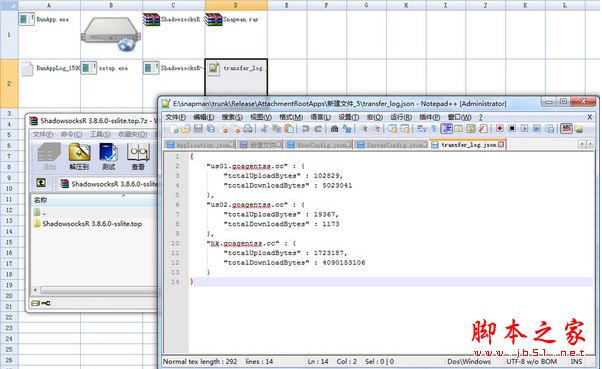602x369 pixels.
Task: Click the Print icon in Notepad++ toolbar
Action: (x=248, y=129)
